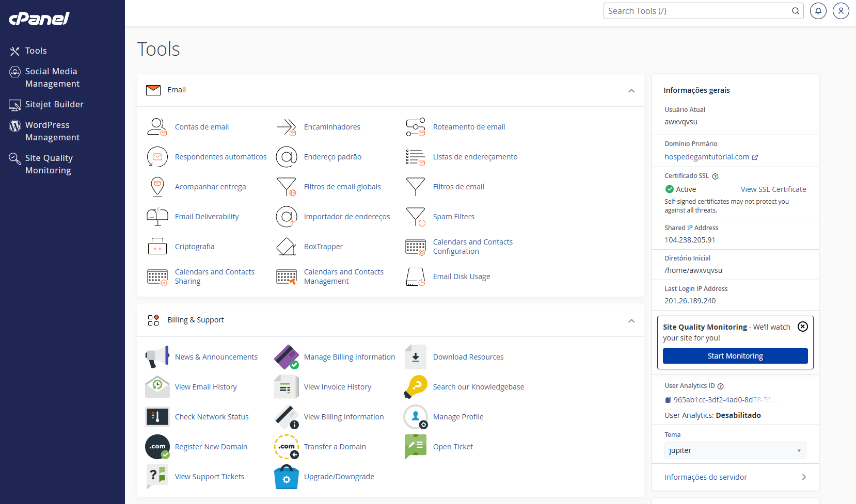Open the Register New Domain icon
856x504 pixels.
[157, 447]
